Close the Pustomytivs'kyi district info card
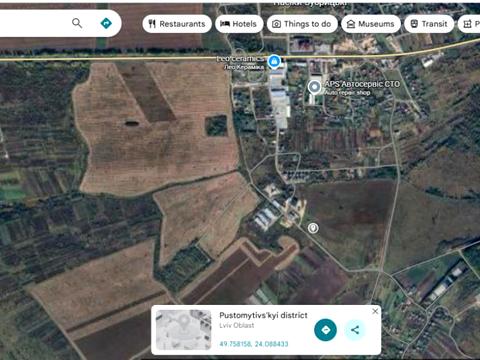The height and width of the screenshot is (360, 480). (x=375, y=311)
